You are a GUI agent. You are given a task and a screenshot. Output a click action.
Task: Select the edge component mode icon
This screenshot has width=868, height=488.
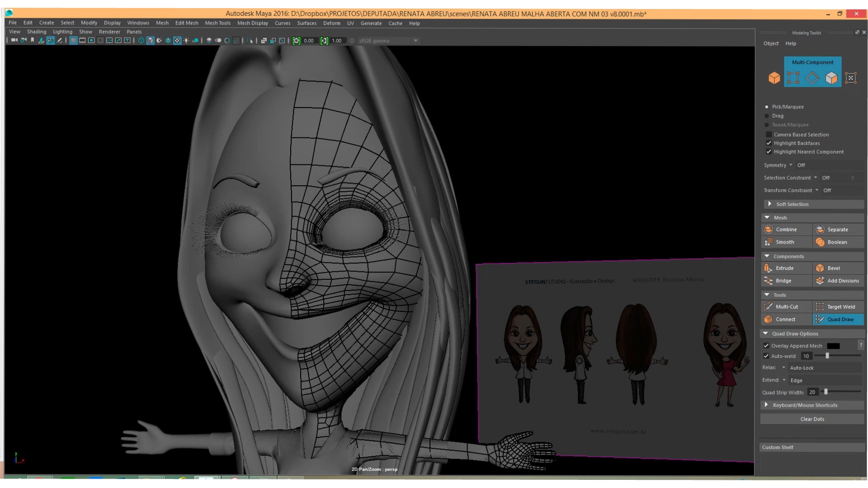pos(812,78)
